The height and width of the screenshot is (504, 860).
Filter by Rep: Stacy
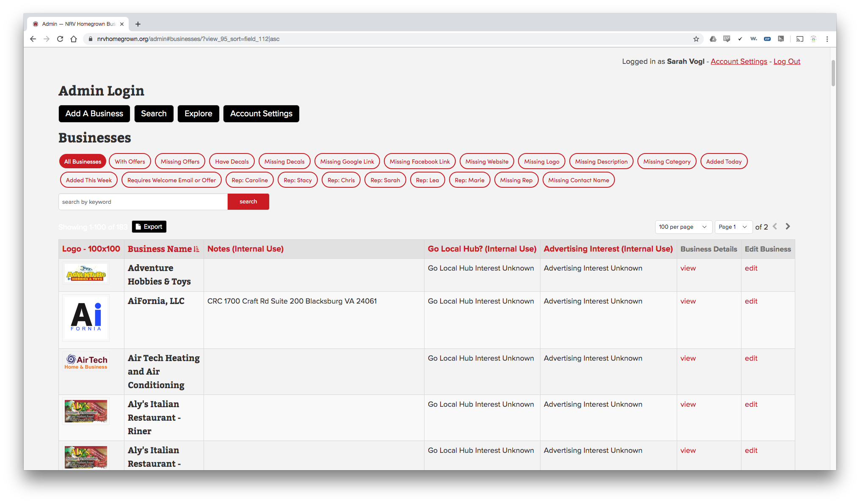[298, 180]
